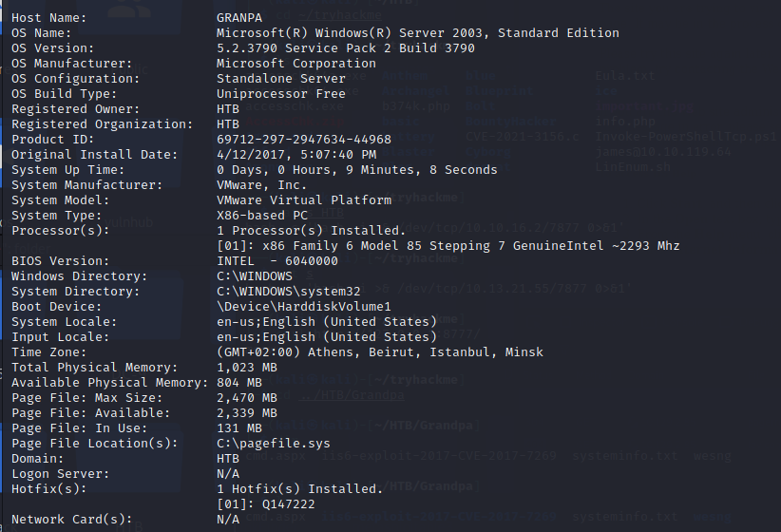Click the Microsoft Corporation manufacturer value
Viewport: 781px width, 532px height.
(295, 64)
